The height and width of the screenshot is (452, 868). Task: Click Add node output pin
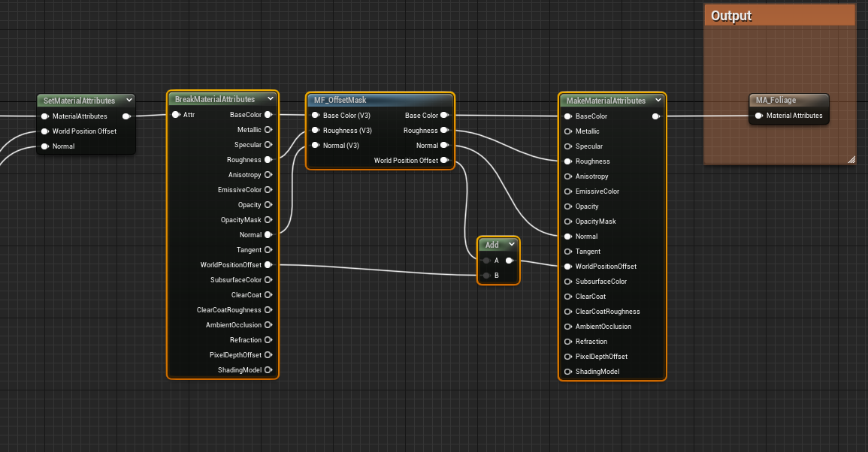[x=510, y=260]
